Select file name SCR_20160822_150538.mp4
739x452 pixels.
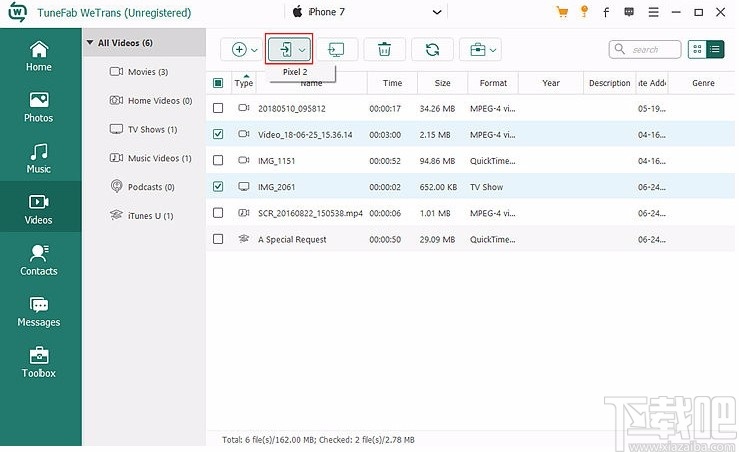click(x=310, y=213)
